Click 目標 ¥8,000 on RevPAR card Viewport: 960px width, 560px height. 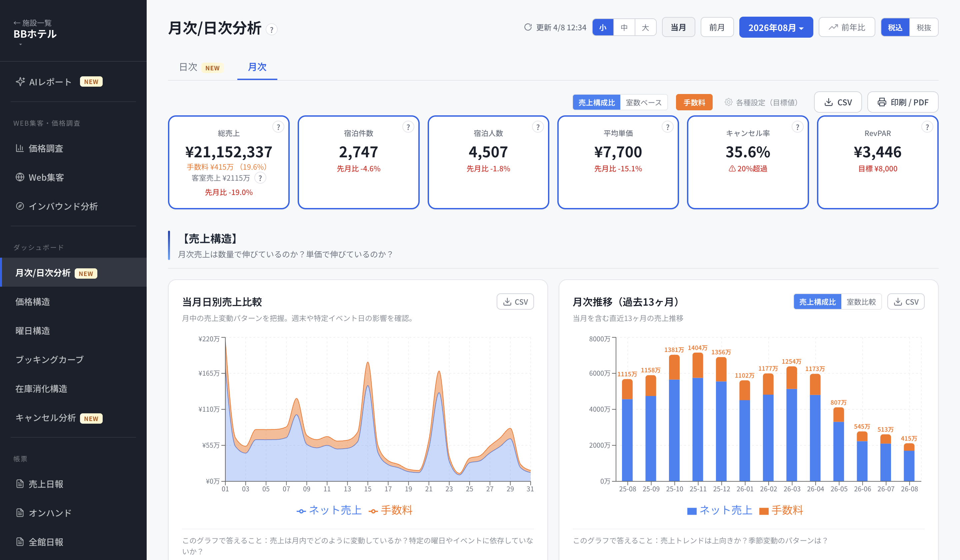click(878, 169)
